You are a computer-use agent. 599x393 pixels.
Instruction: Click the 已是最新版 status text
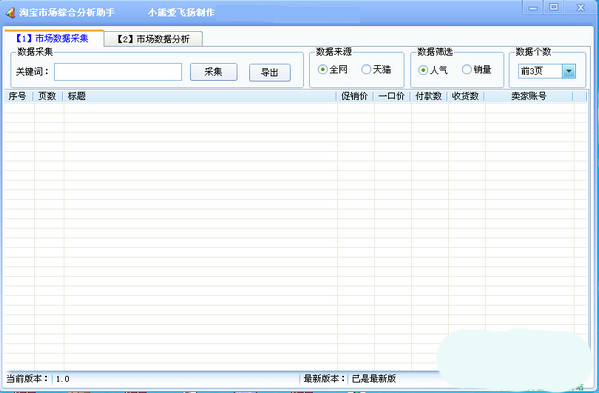374,379
